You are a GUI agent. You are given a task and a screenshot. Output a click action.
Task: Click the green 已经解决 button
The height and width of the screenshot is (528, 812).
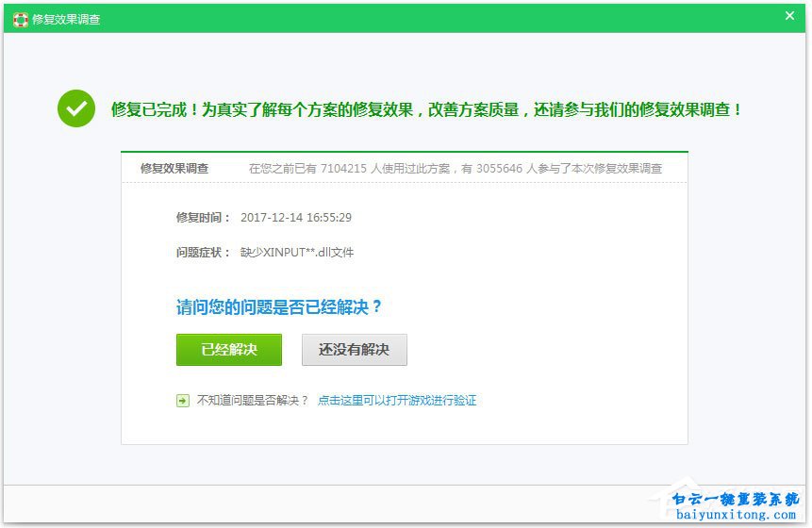click(x=229, y=350)
